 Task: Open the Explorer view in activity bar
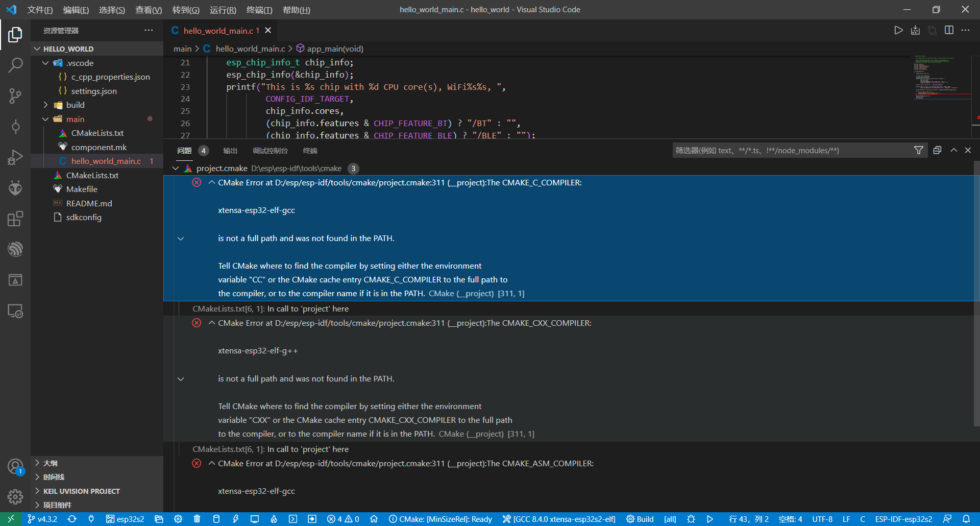tap(15, 35)
